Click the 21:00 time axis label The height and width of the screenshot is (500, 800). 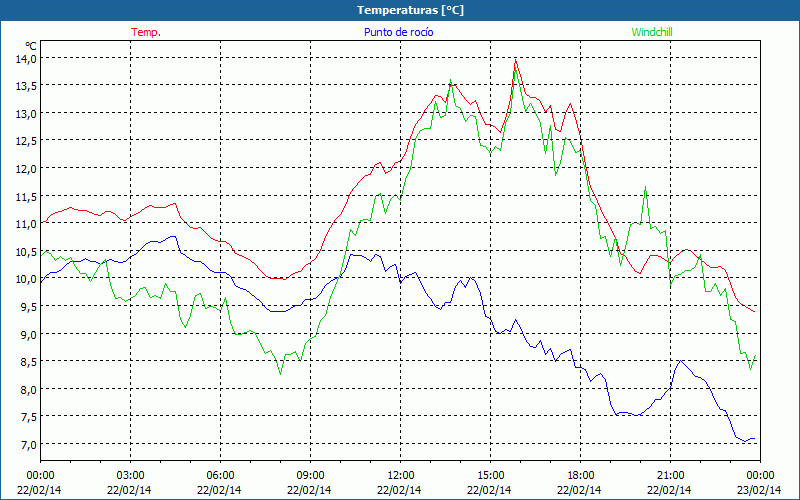point(670,476)
